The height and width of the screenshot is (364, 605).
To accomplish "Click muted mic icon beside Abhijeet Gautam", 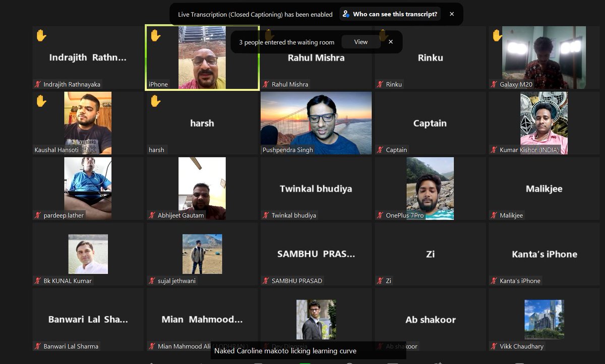I will [152, 215].
